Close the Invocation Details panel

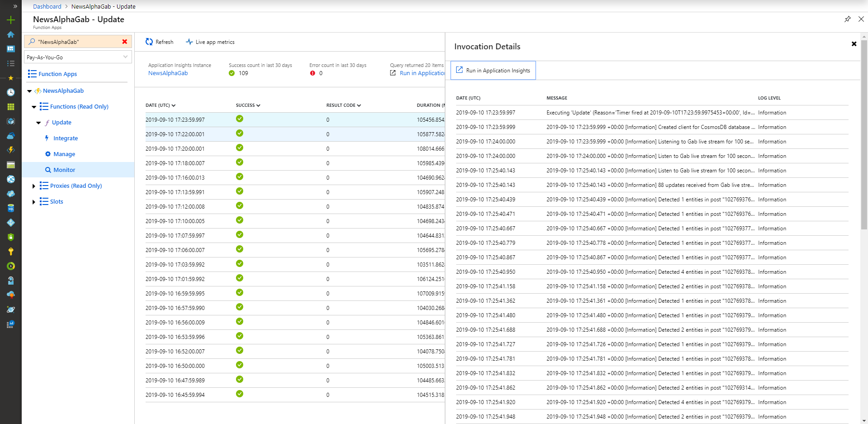(x=854, y=44)
